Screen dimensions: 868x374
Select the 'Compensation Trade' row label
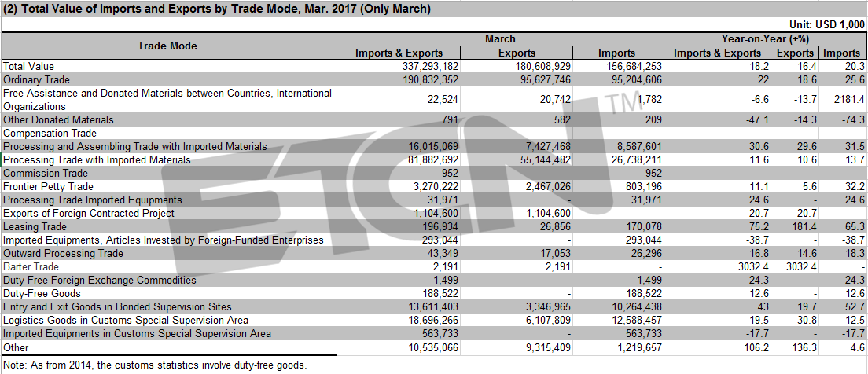50,133
